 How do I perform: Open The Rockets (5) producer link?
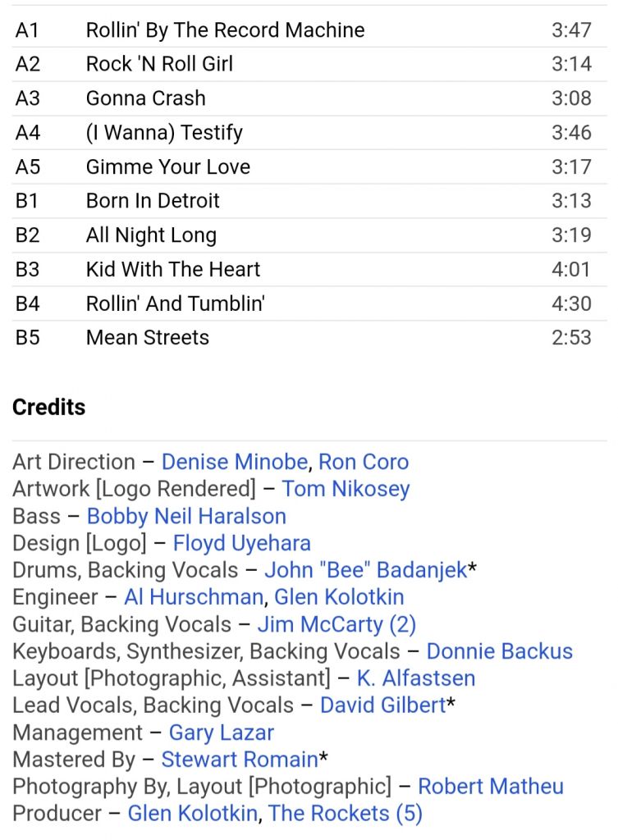tap(346, 814)
